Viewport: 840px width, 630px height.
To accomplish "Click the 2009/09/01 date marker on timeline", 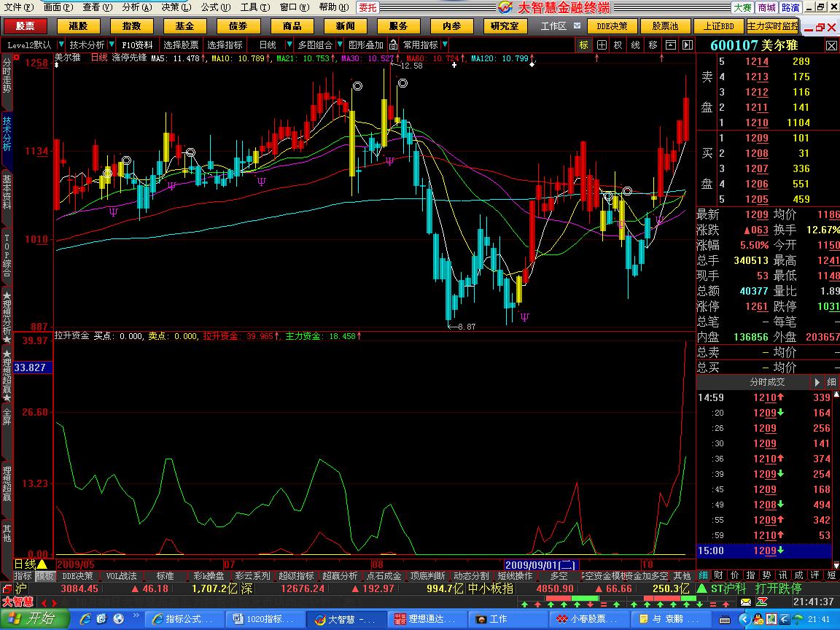I will pos(541,564).
